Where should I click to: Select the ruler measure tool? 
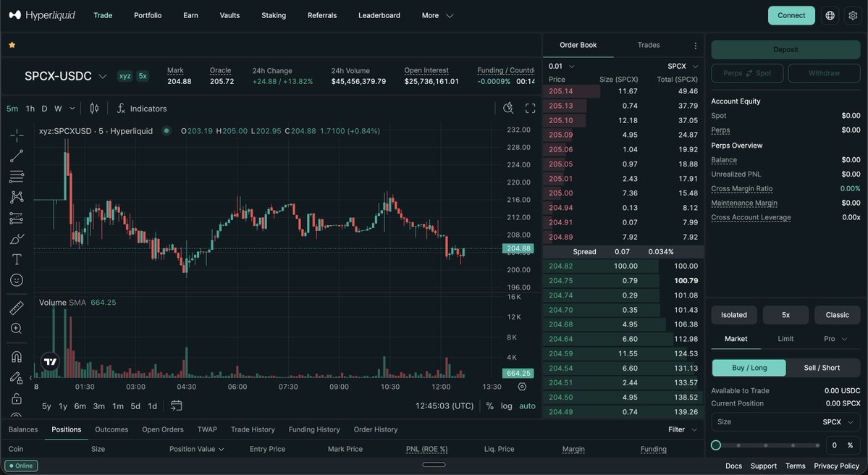(17, 308)
